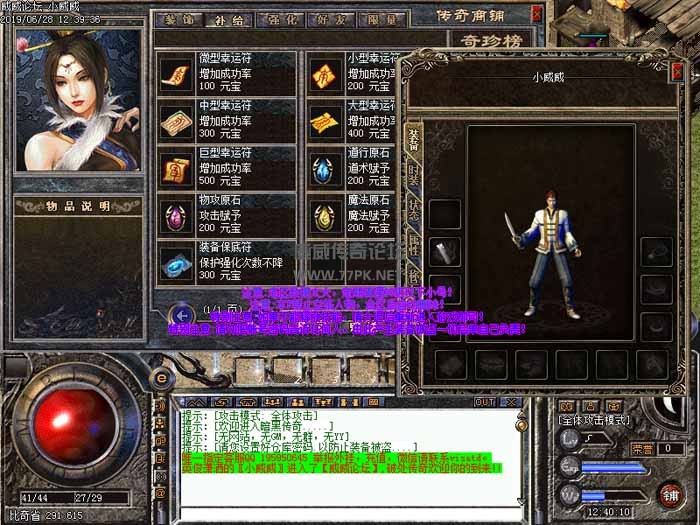Click the round W button beside lower bar
Screen dimensions: 700x525
(570, 496)
